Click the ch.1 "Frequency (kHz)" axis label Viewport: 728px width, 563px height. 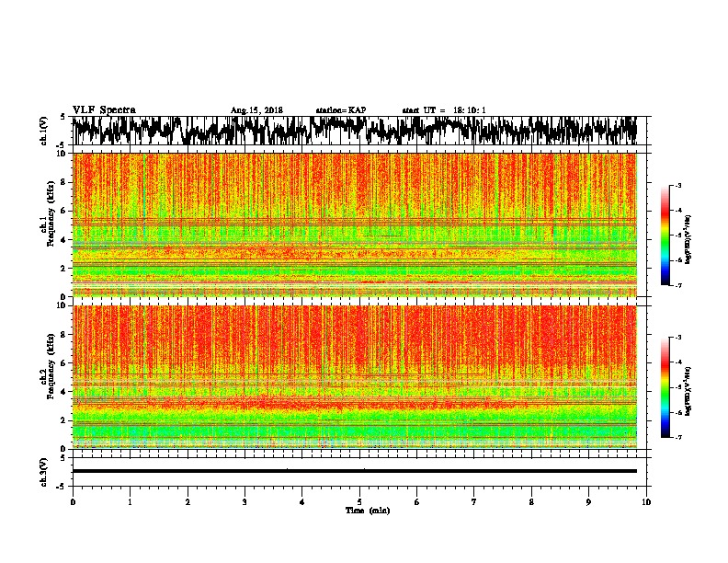(x=51, y=213)
